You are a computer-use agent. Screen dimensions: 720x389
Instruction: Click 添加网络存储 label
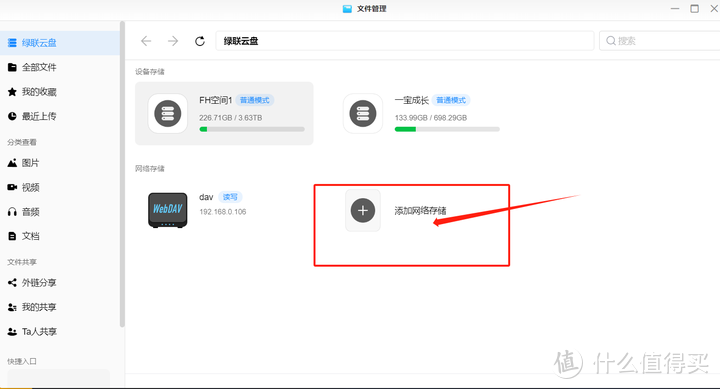(420, 211)
